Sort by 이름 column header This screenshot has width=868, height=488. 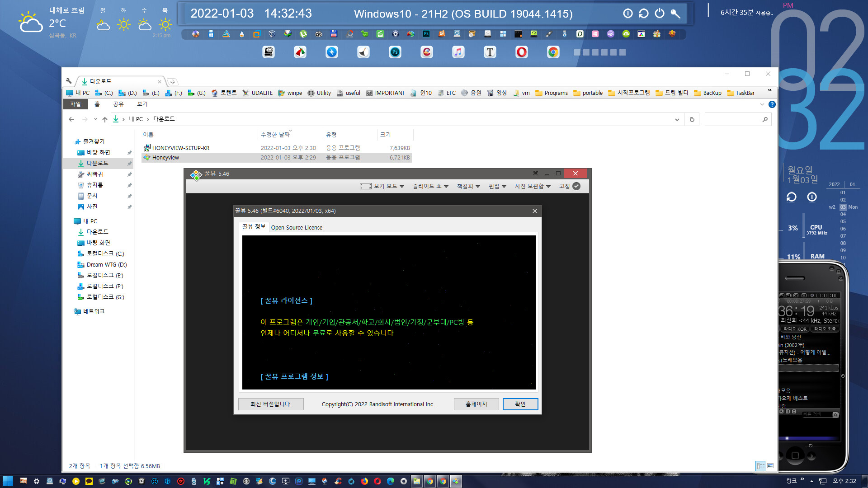coord(199,135)
